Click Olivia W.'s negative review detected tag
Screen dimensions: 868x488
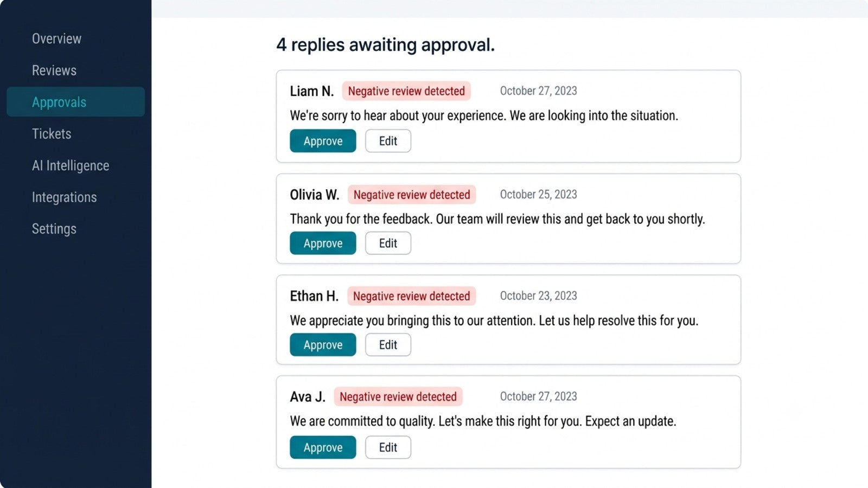(x=412, y=195)
